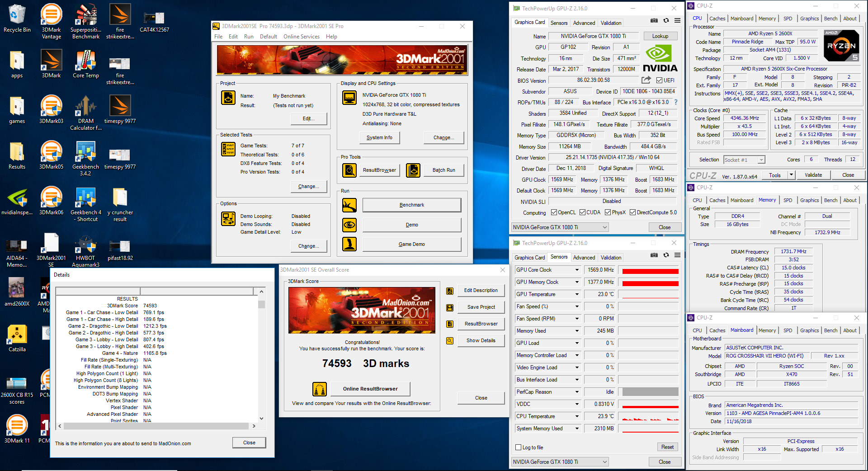Click Change button under Options
This screenshot has height=471, width=868.
pos(308,246)
